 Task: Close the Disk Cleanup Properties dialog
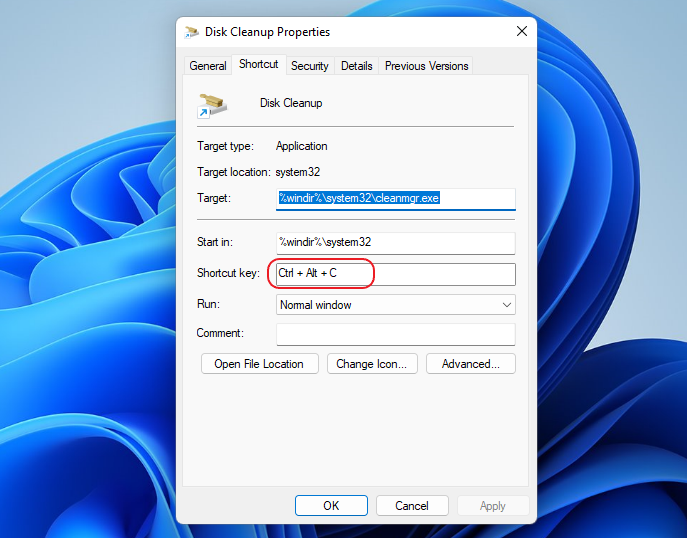[521, 31]
